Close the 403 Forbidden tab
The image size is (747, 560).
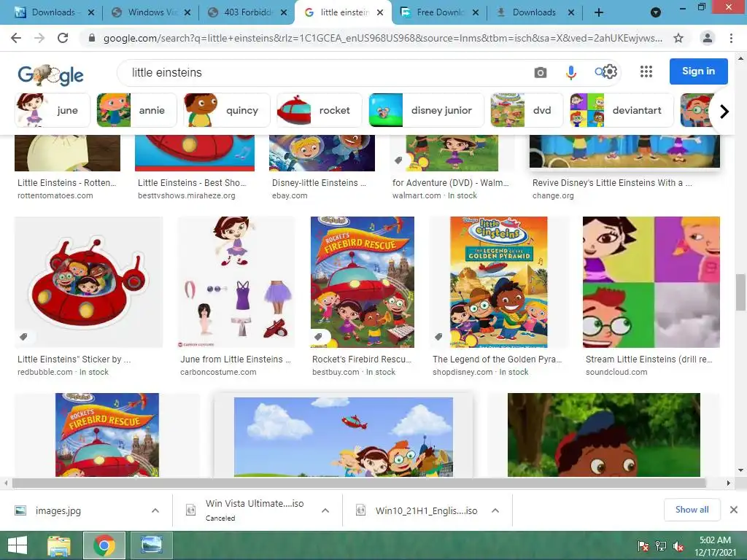tap(284, 12)
